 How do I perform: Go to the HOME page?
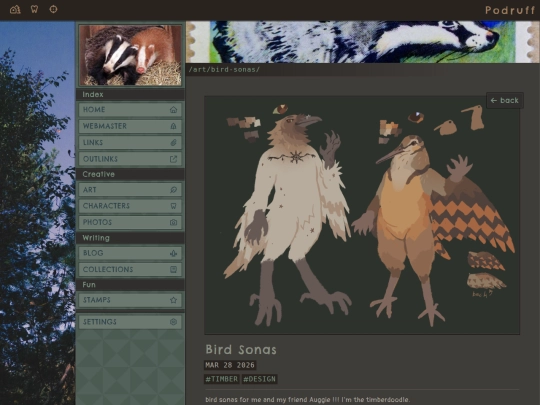130,110
